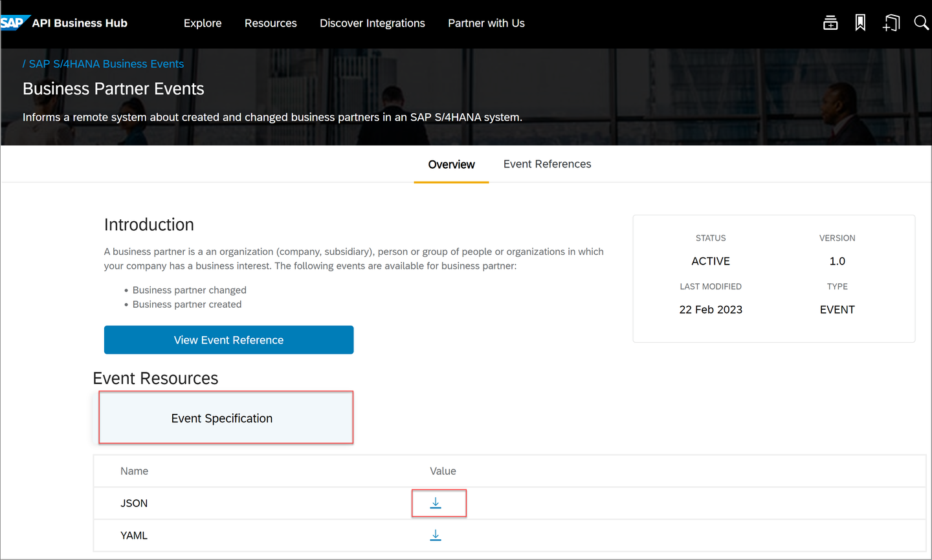Click the Introduction heading

(149, 224)
